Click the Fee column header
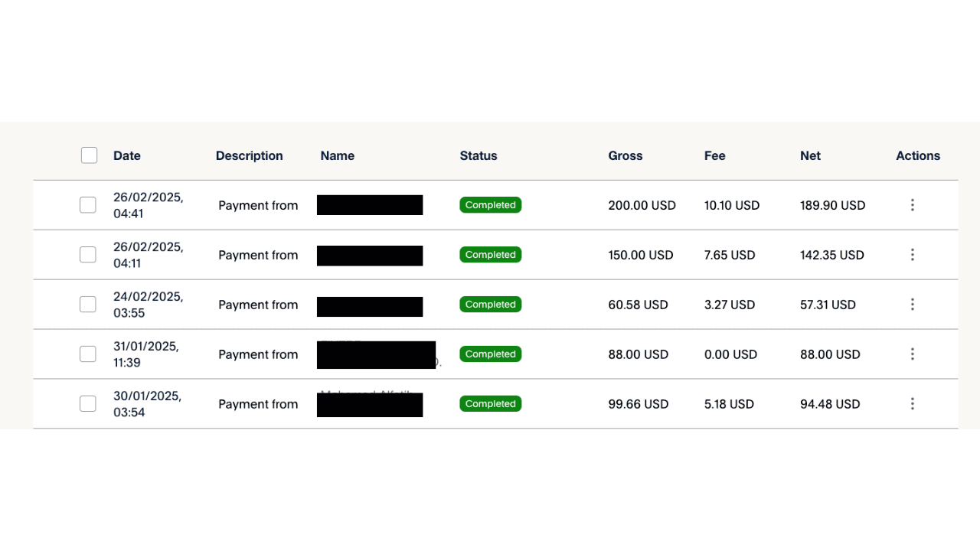Image resolution: width=980 pixels, height=551 pixels. [714, 155]
